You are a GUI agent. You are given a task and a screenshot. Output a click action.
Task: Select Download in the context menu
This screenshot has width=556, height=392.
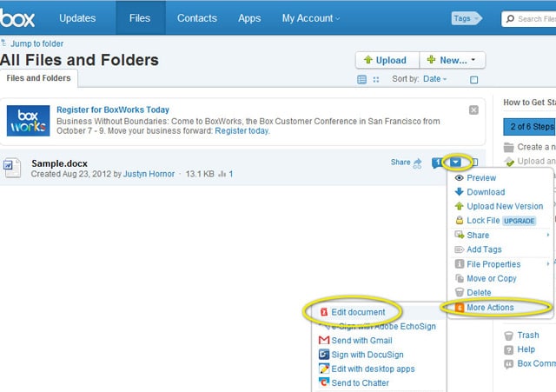tap(485, 192)
